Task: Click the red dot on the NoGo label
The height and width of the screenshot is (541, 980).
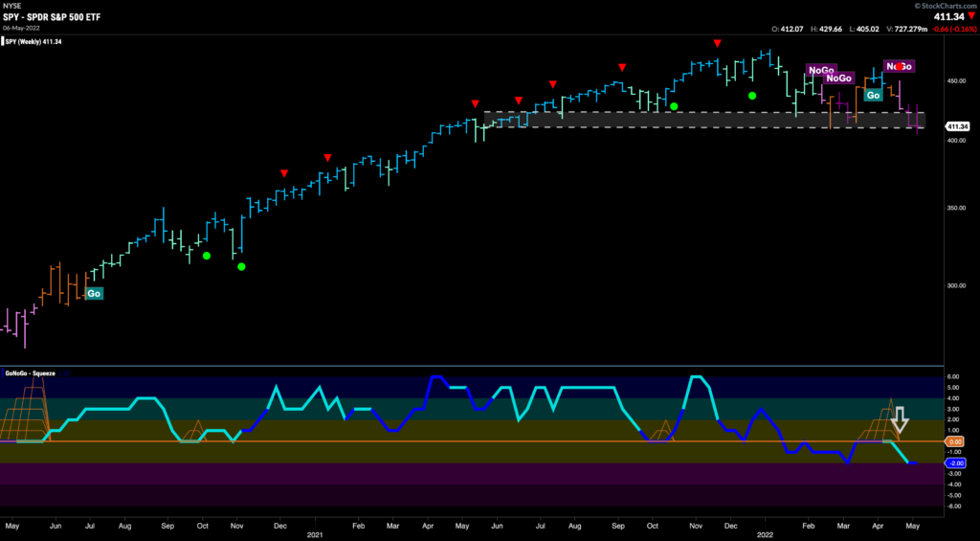Action: tap(899, 66)
